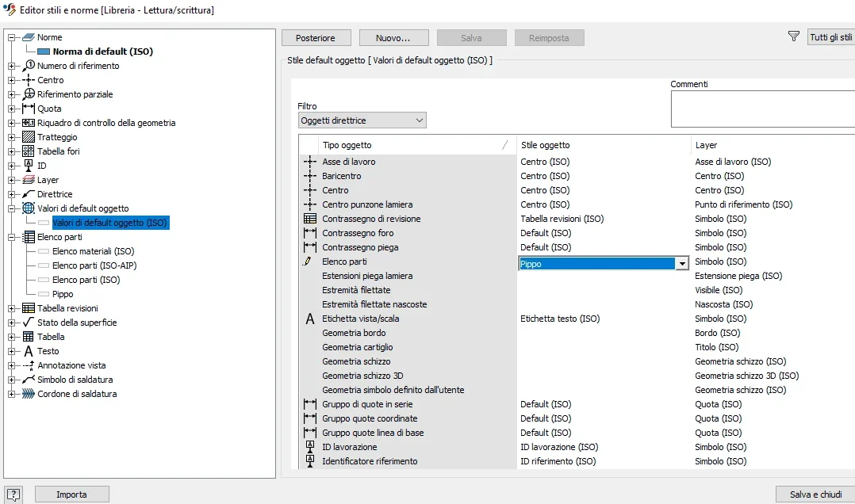Screen dimensions: 855x504
Task: Click the Numero di riferimento balloon icon
Action: (29, 66)
